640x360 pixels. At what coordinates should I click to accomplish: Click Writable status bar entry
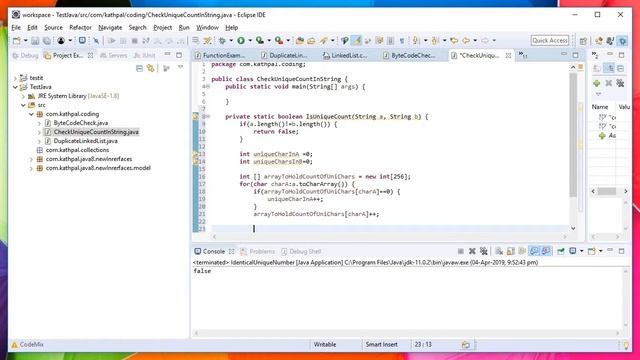pyautogui.click(x=325, y=345)
